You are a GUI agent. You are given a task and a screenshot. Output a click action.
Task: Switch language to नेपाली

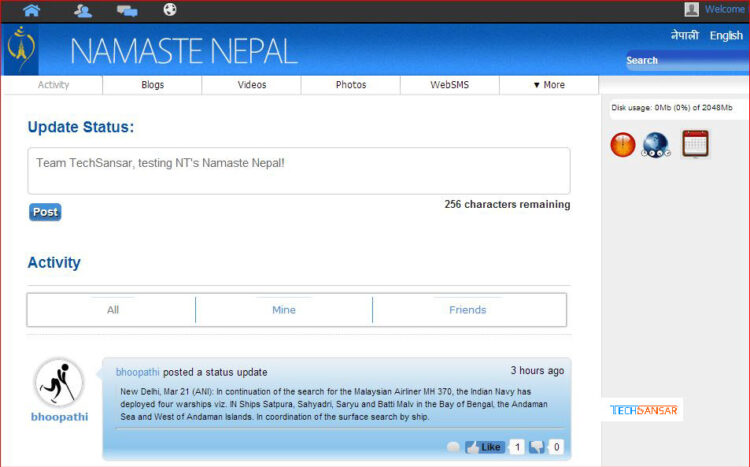coord(684,35)
